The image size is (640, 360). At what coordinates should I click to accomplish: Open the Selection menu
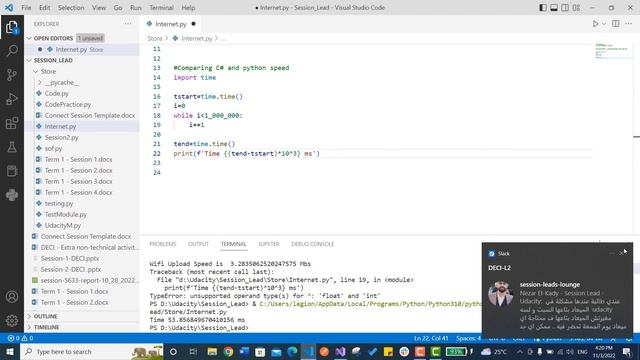click(71, 7)
